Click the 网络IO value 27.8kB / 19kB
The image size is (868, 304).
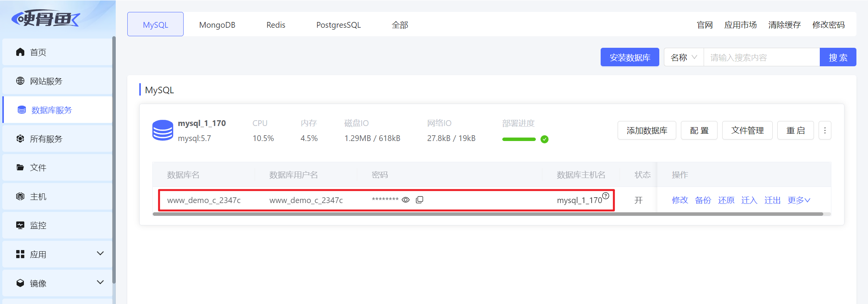[451, 138]
